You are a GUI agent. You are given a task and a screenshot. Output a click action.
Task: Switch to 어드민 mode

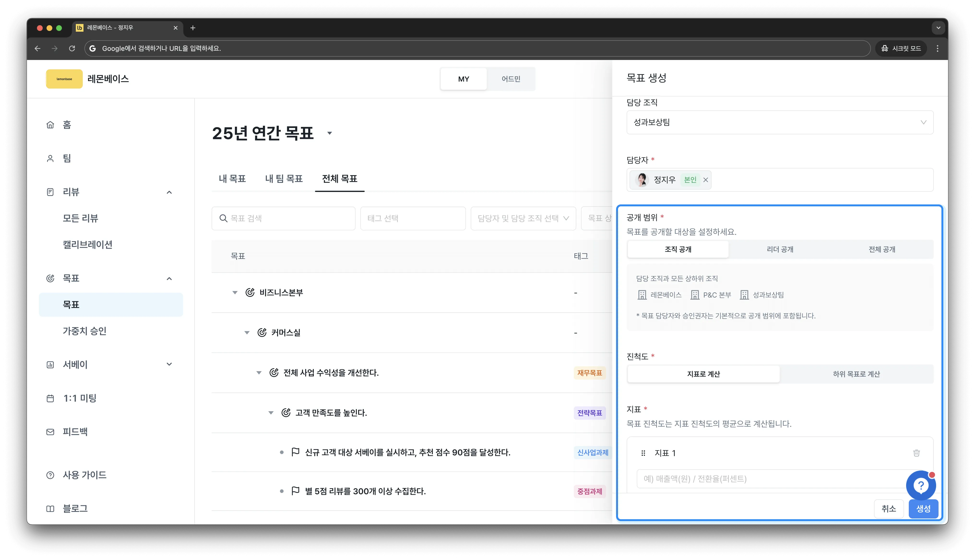511,79
